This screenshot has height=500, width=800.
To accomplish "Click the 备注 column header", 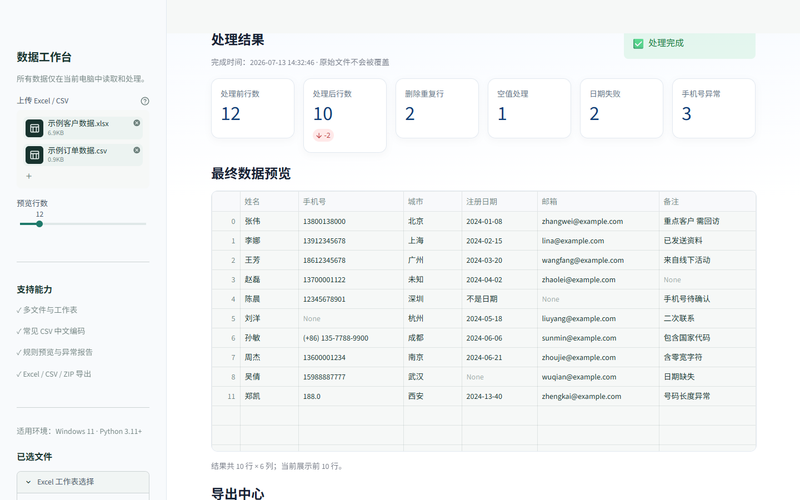I will [x=707, y=202].
